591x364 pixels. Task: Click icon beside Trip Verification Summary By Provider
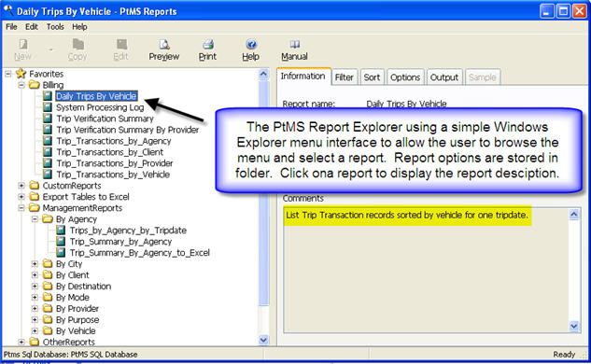tap(48, 130)
